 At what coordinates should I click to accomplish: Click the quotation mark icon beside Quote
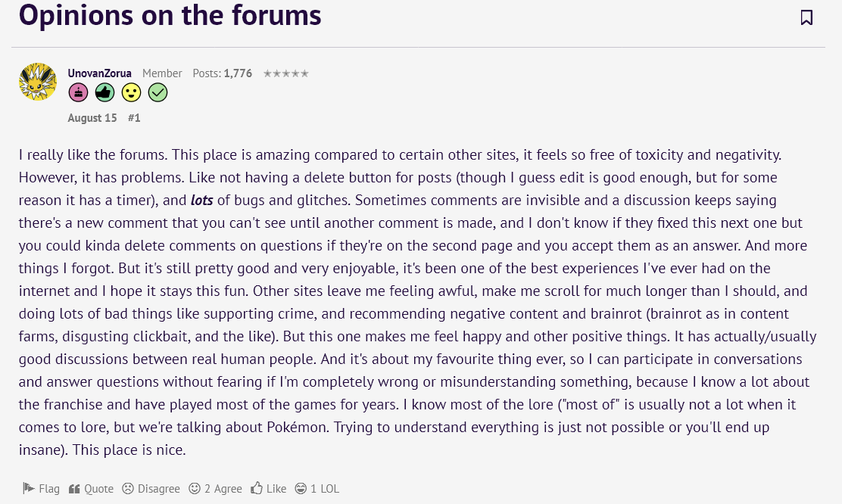click(74, 488)
